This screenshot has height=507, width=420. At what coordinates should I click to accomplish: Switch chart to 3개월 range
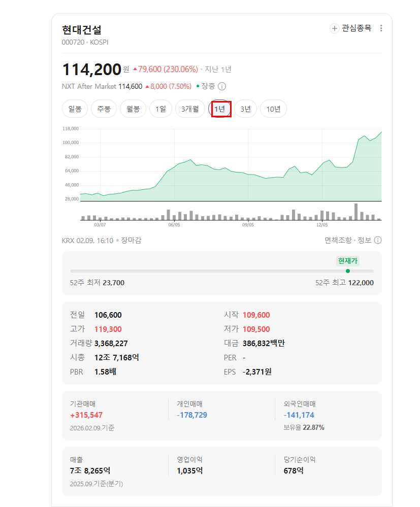click(x=190, y=109)
